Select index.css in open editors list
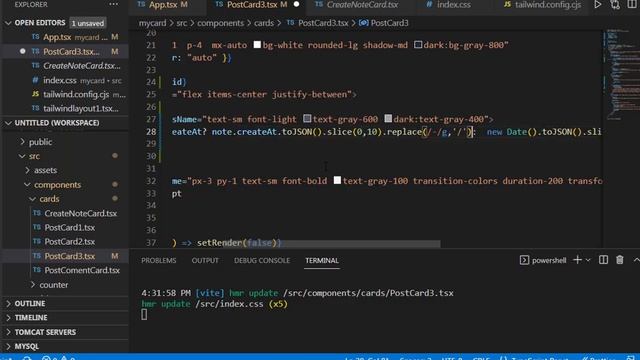640x360 pixels. pyautogui.click(x=60, y=80)
